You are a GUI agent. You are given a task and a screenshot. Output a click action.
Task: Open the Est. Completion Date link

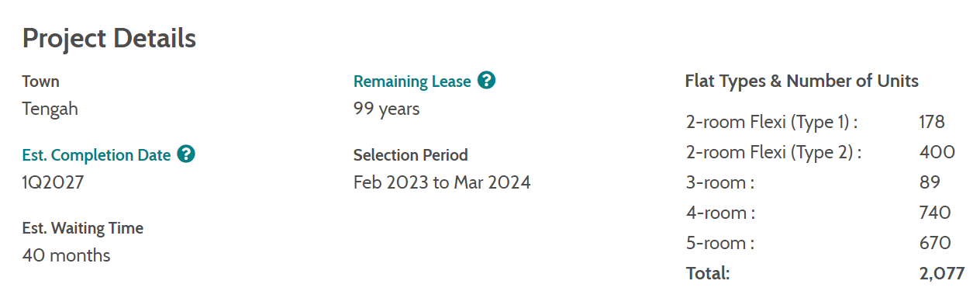click(x=96, y=155)
